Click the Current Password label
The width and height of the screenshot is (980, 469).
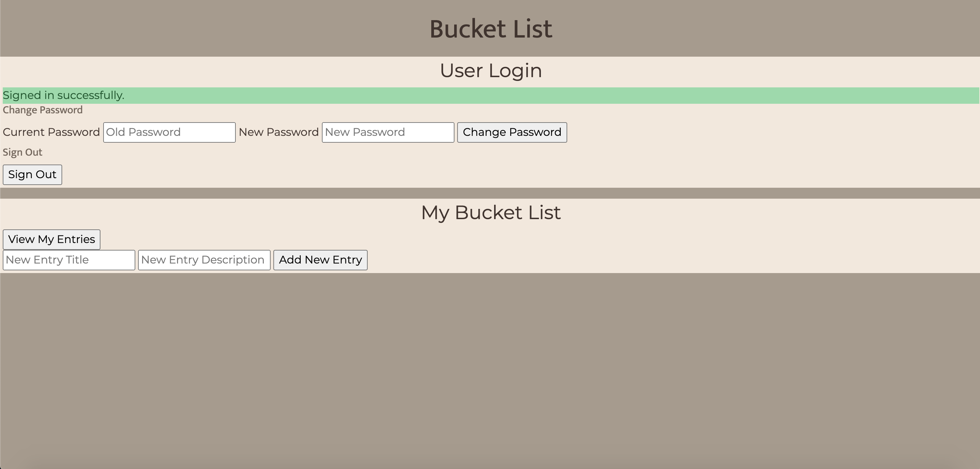pos(51,132)
